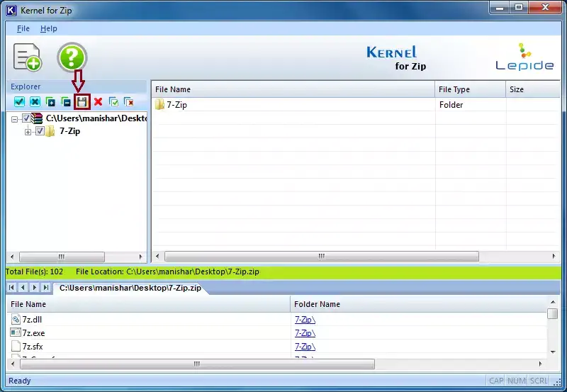Click the red-X pages toolbar icon
567x392 pixels.
click(129, 102)
